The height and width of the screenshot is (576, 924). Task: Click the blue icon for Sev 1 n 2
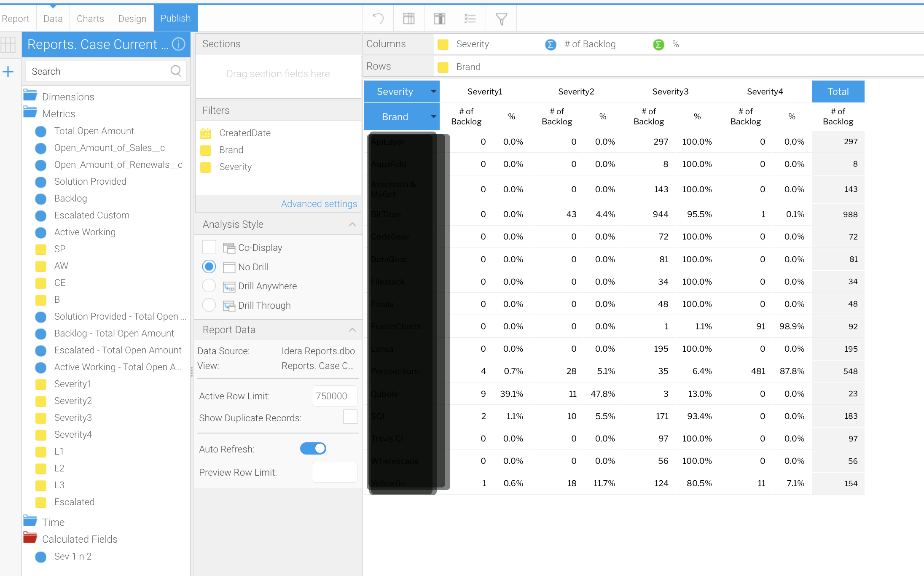point(41,557)
